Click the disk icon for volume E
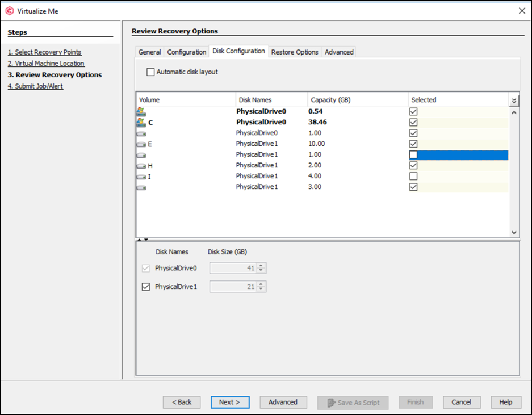 [141, 144]
